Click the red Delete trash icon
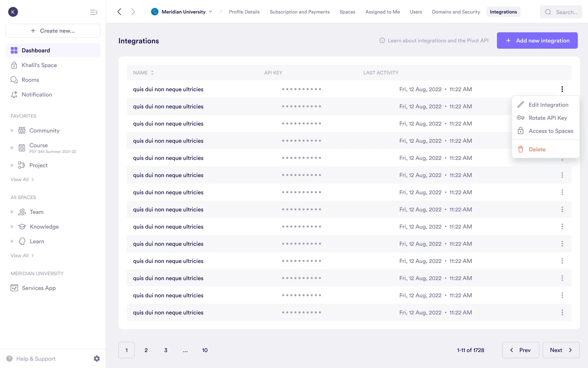 pyautogui.click(x=521, y=149)
